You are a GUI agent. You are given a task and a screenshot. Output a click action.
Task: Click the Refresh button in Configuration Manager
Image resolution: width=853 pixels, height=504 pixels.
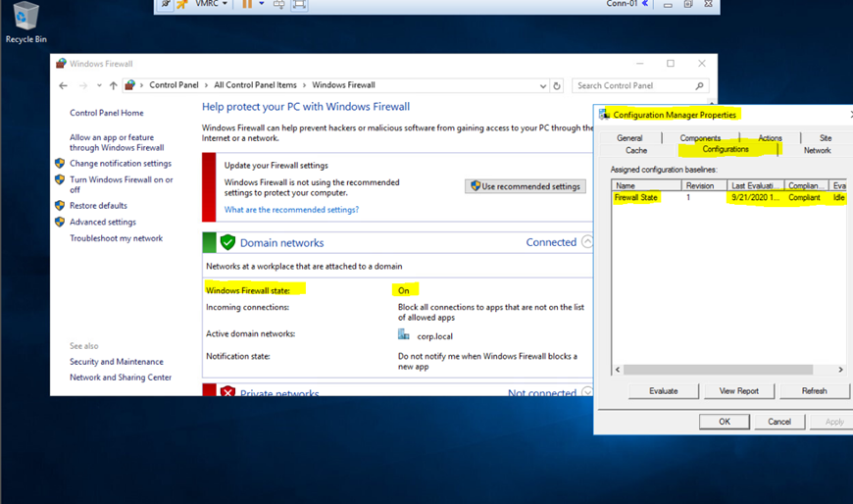[815, 391]
